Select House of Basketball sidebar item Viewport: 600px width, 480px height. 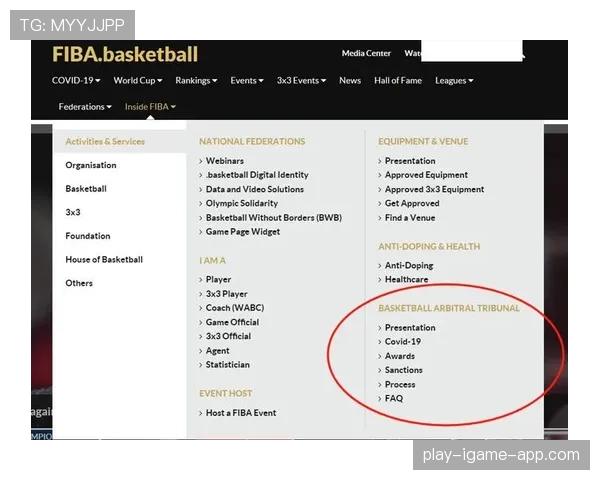(x=104, y=260)
